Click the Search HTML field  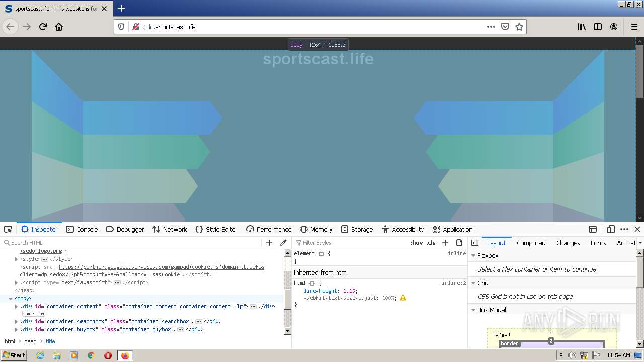(x=133, y=243)
